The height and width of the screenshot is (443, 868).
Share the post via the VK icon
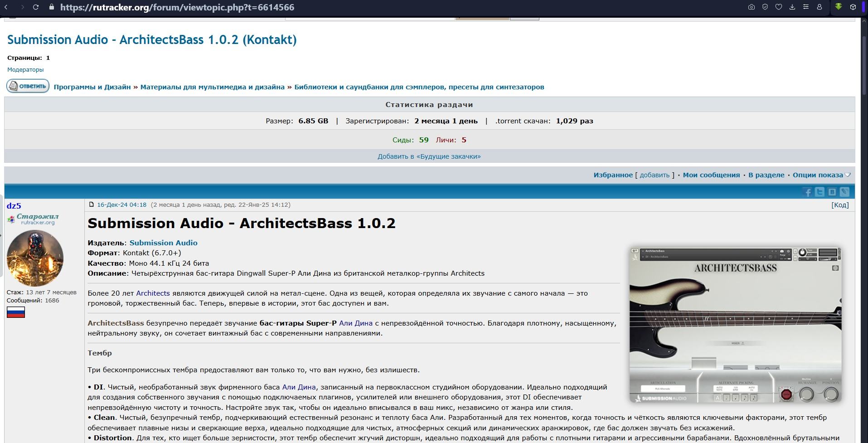tap(832, 192)
